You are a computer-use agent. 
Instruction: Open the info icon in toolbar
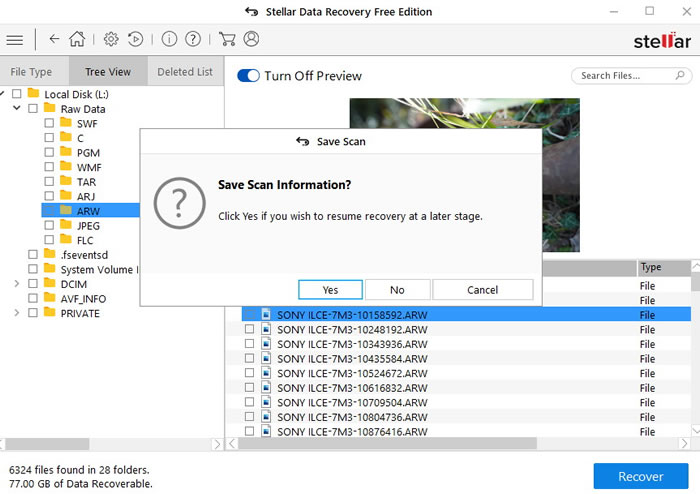click(x=169, y=40)
